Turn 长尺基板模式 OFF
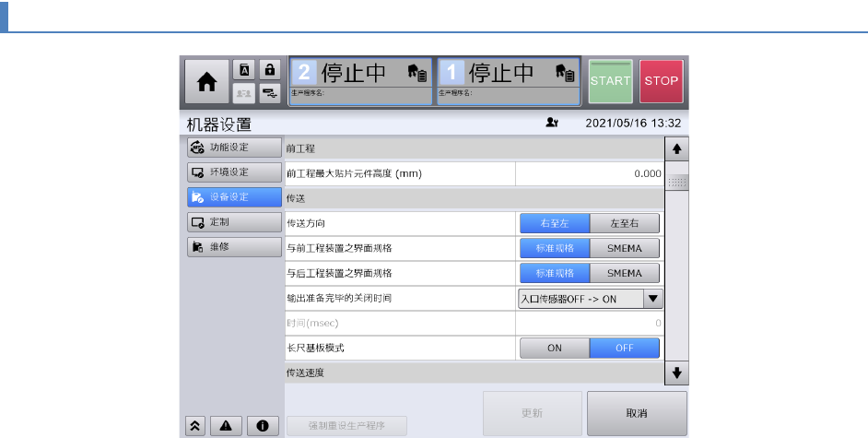This screenshot has height=438, width=868. [x=625, y=348]
